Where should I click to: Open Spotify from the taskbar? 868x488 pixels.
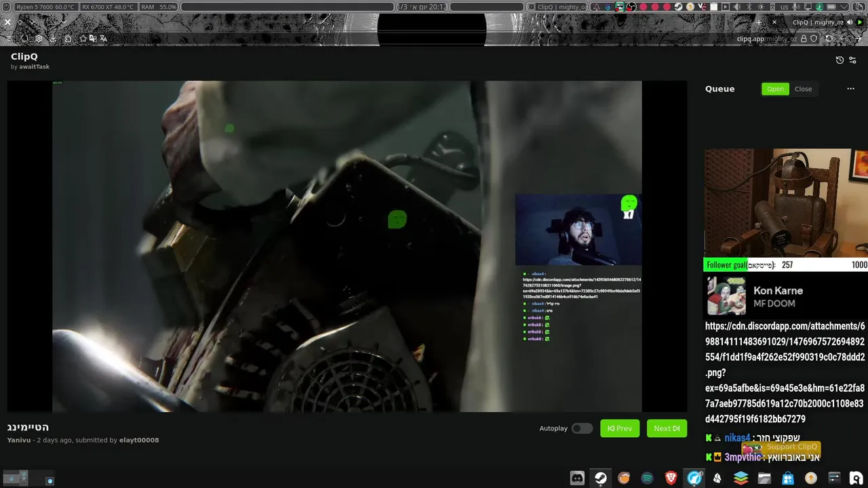[647, 478]
